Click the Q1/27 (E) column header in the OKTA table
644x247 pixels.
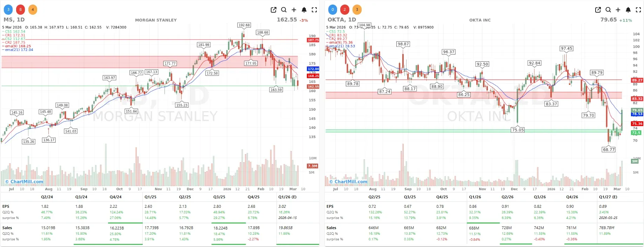coord(608,197)
